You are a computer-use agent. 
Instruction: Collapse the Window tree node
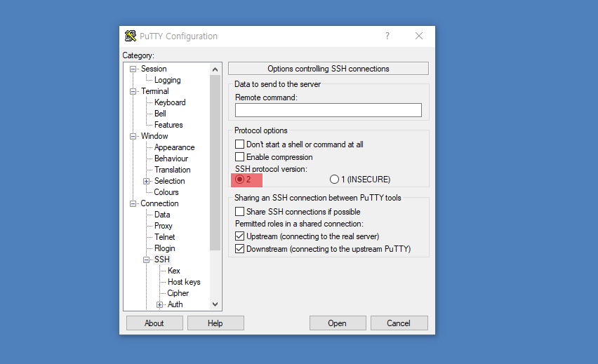click(x=133, y=137)
